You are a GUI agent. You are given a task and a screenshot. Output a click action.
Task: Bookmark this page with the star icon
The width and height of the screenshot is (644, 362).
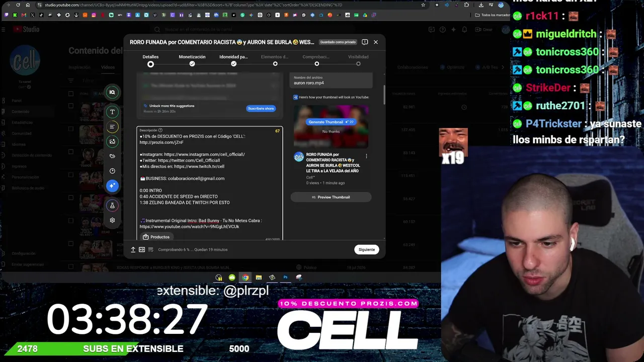(x=423, y=5)
